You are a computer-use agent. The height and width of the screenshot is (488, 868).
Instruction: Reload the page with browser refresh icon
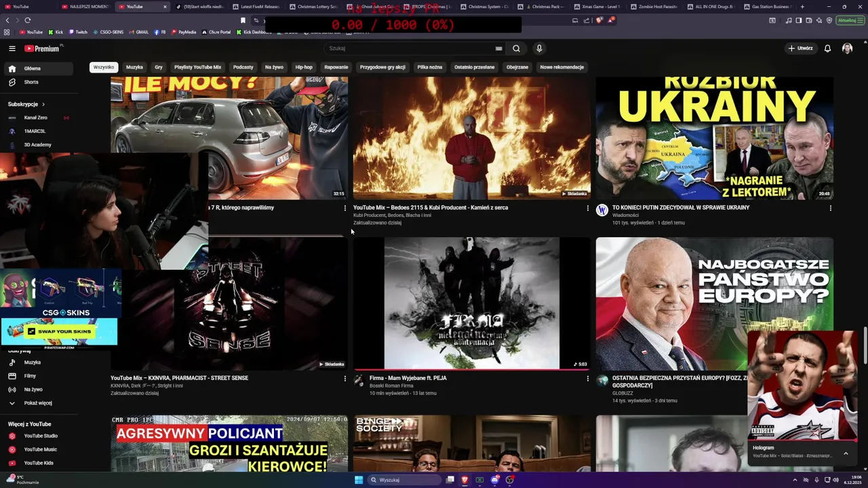pyautogui.click(x=27, y=20)
